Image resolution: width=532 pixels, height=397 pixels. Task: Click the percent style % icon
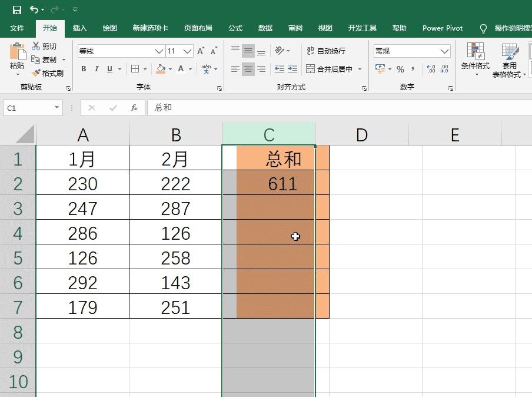(400, 68)
